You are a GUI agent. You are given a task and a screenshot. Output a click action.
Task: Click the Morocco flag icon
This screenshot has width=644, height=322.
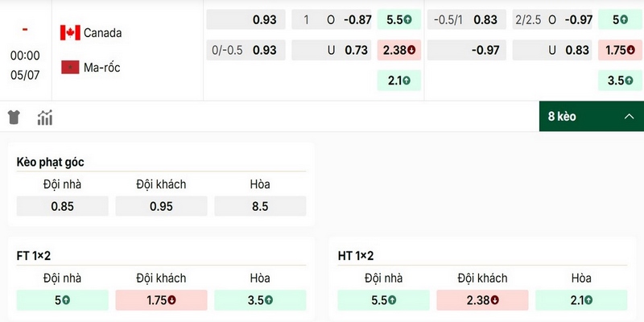point(70,67)
